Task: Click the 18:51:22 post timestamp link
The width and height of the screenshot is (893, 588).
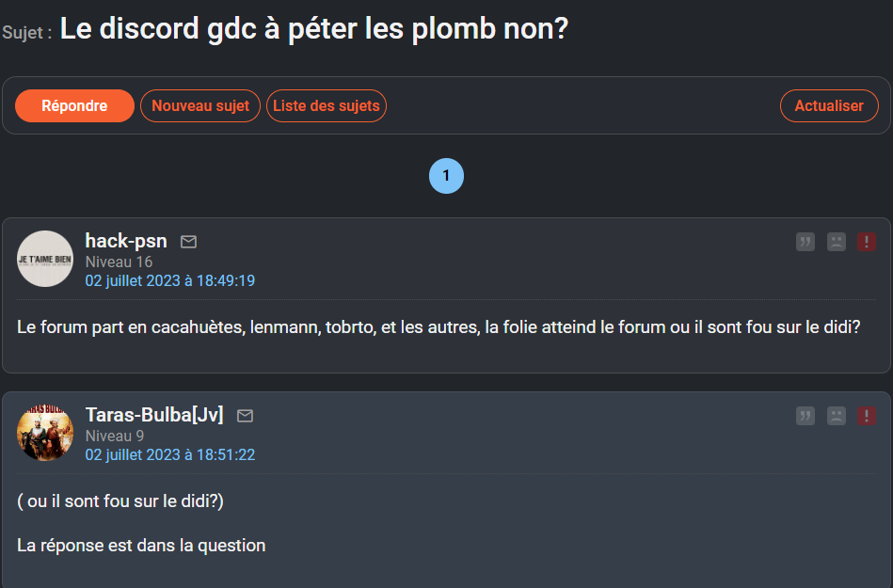Action: coord(170,454)
